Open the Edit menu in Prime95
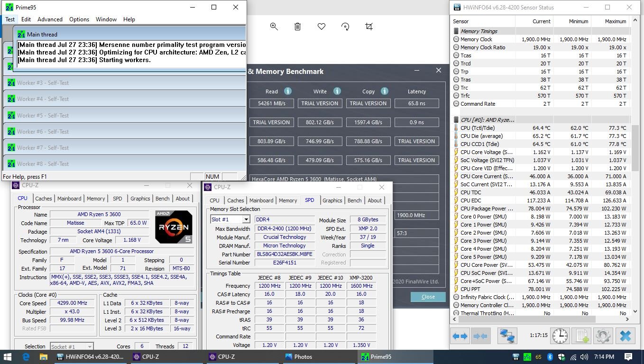The height and width of the screenshot is (364, 644). click(x=26, y=19)
